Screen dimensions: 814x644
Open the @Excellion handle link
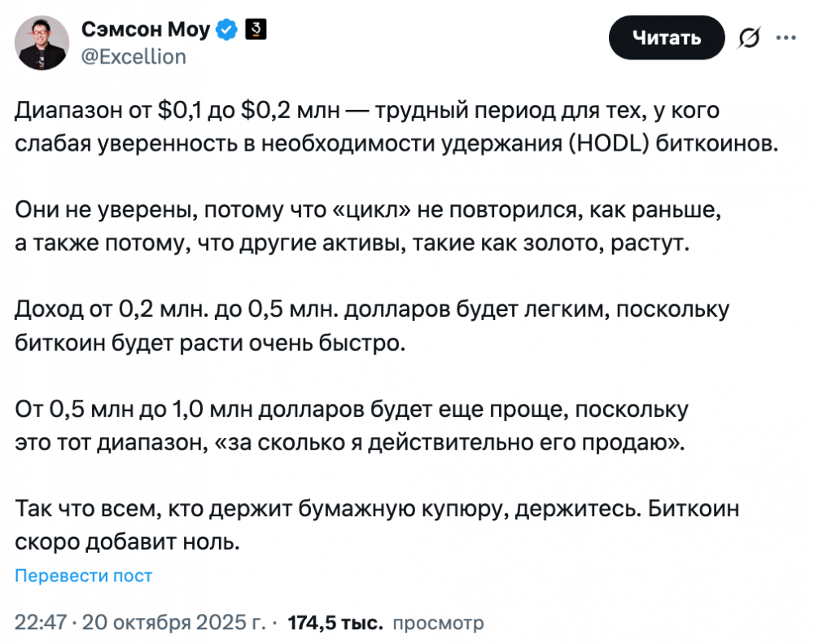click(133, 56)
